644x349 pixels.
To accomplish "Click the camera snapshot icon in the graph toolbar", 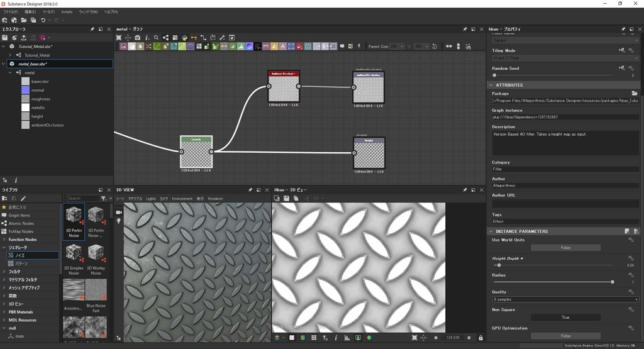I will tap(138, 38).
